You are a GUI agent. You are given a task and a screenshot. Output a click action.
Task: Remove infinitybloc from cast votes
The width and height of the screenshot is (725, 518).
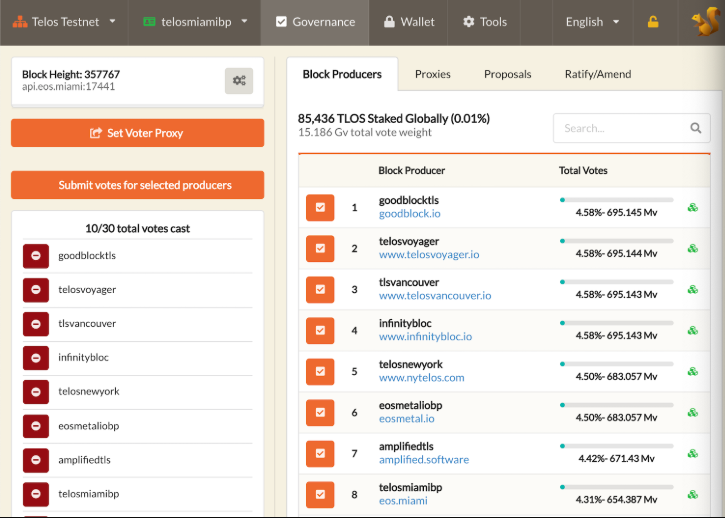(x=36, y=358)
